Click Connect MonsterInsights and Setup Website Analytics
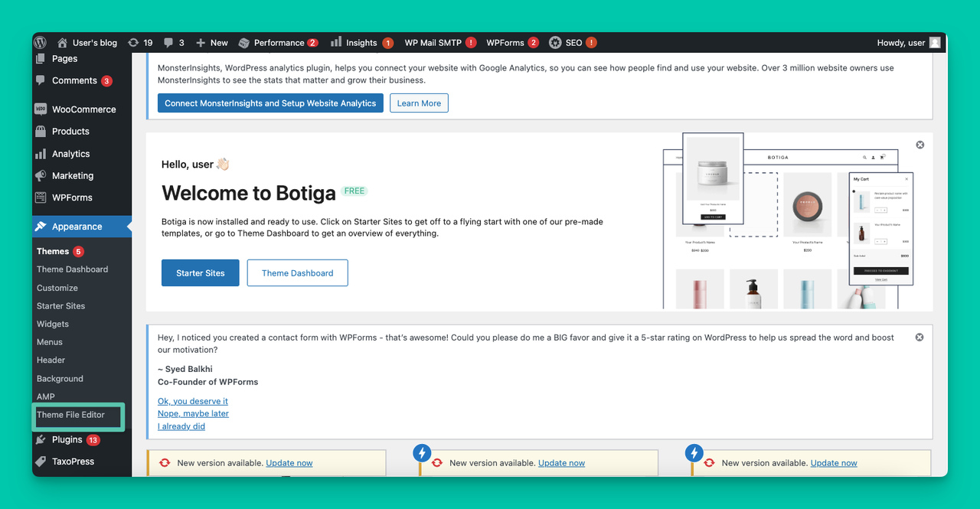Screen dimensions: 980x509 tap(271, 103)
